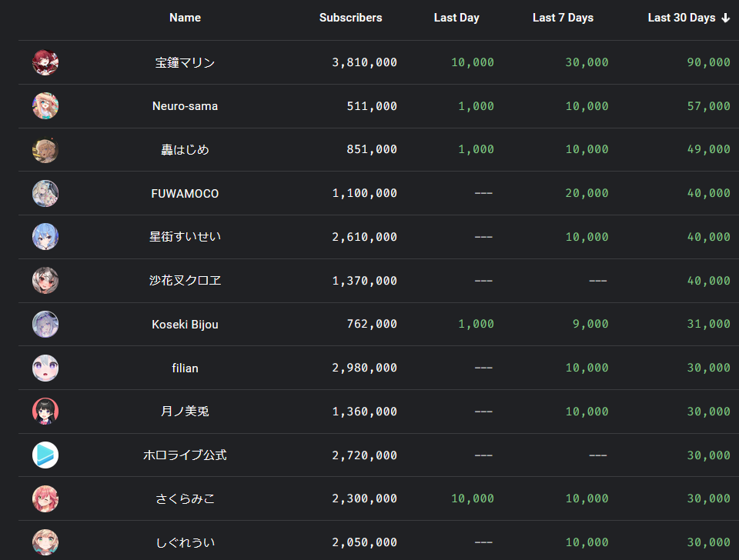This screenshot has height=560, width=739.
Task: Click 宝鐘マリン's channel avatar
Action: 45,62
